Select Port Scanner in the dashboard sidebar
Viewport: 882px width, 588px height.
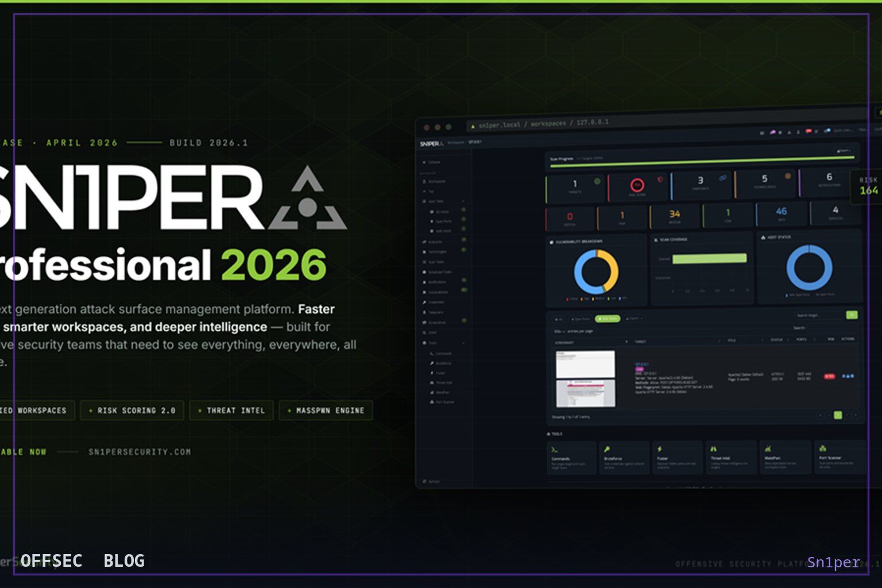click(x=442, y=402)
